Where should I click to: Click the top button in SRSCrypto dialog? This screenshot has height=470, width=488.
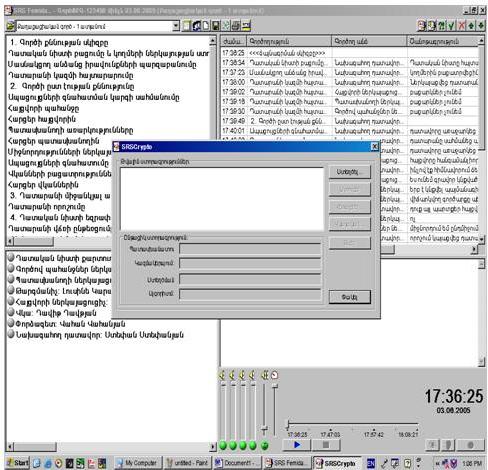coord(349,172)
